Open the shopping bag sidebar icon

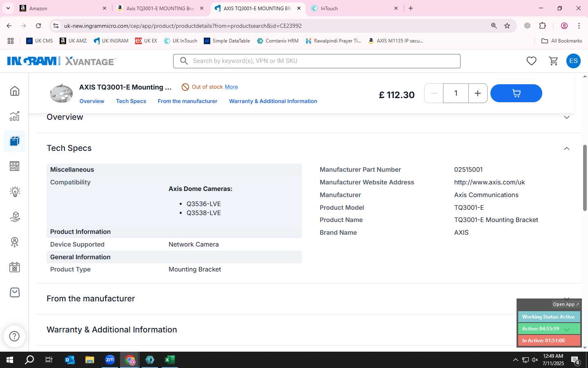click(15, 292)
